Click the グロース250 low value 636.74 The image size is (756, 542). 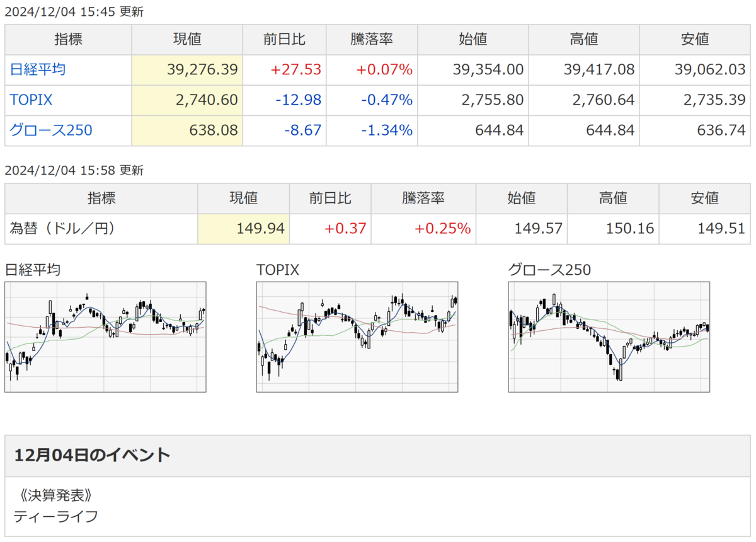click(721, 130)
